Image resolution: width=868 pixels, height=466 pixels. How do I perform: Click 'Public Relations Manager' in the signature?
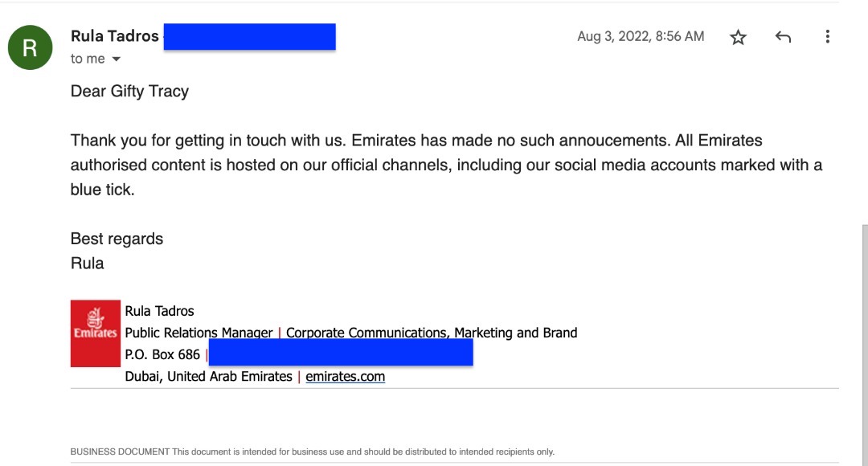199,333
